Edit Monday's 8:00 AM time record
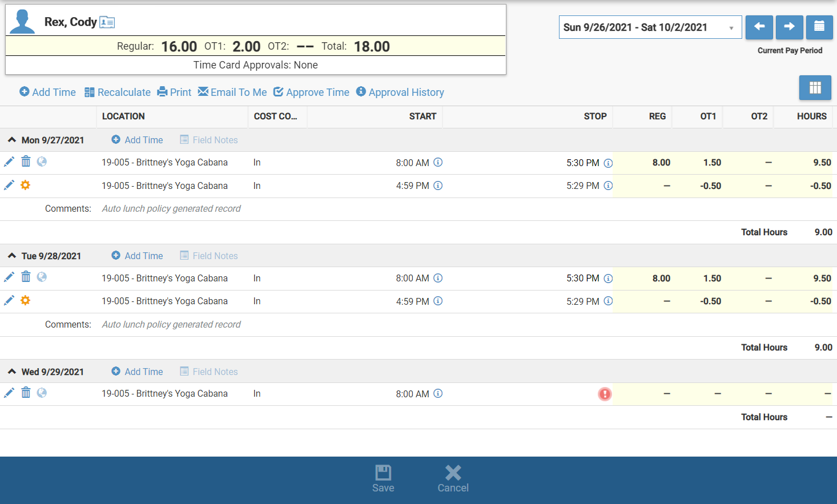Viewport: 837px width, 504px height. [9, 162]
